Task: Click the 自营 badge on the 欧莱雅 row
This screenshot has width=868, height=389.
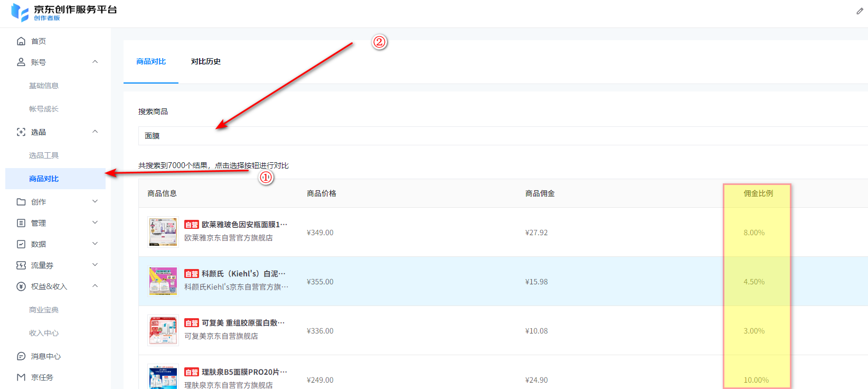Action: point(192,225)
